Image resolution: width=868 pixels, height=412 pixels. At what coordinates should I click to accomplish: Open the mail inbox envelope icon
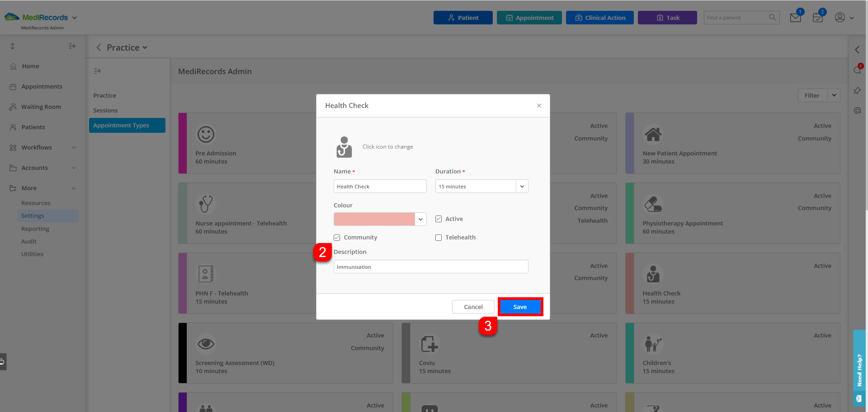(796, 17)
